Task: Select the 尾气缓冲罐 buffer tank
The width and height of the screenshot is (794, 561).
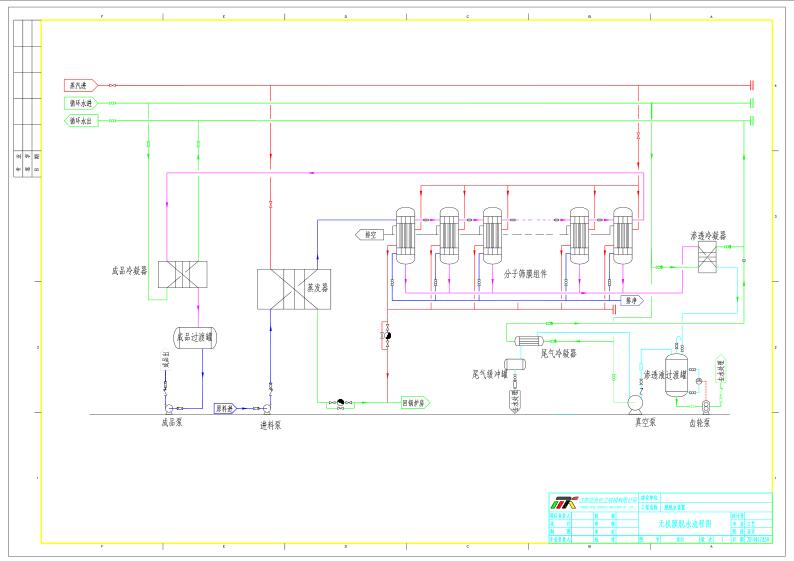Action: pyautogui.click(x=514, y=364)
